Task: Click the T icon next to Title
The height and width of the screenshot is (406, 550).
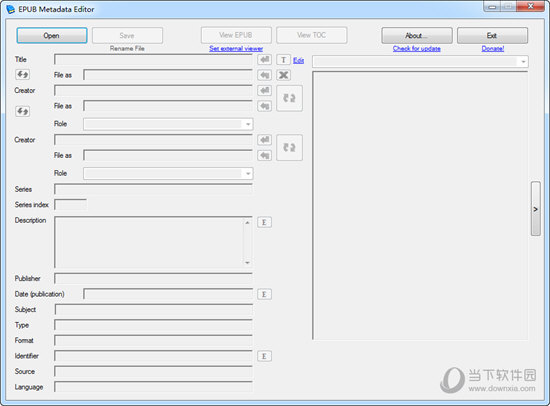Action: pyautogui.click(x=283, y=60)
